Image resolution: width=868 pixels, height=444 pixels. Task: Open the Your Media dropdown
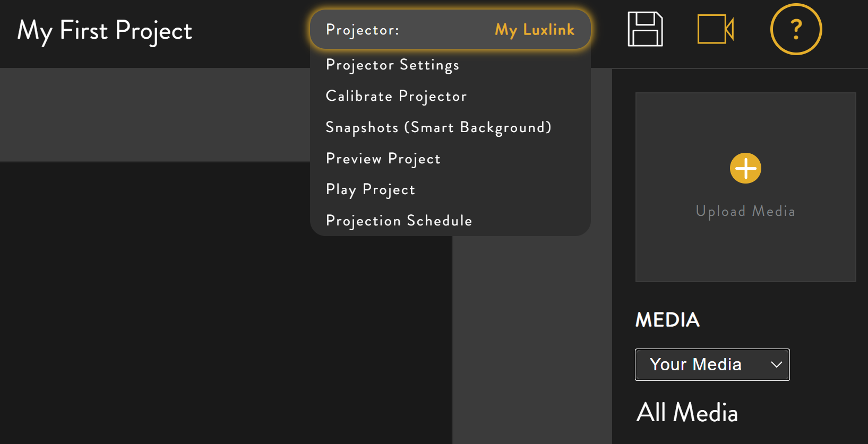coord(695,364)
